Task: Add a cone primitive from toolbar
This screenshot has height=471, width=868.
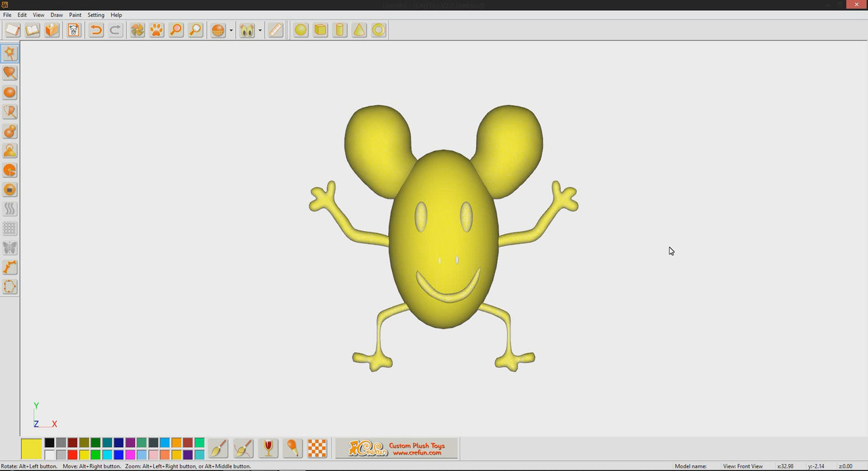Action: [359, 30]
